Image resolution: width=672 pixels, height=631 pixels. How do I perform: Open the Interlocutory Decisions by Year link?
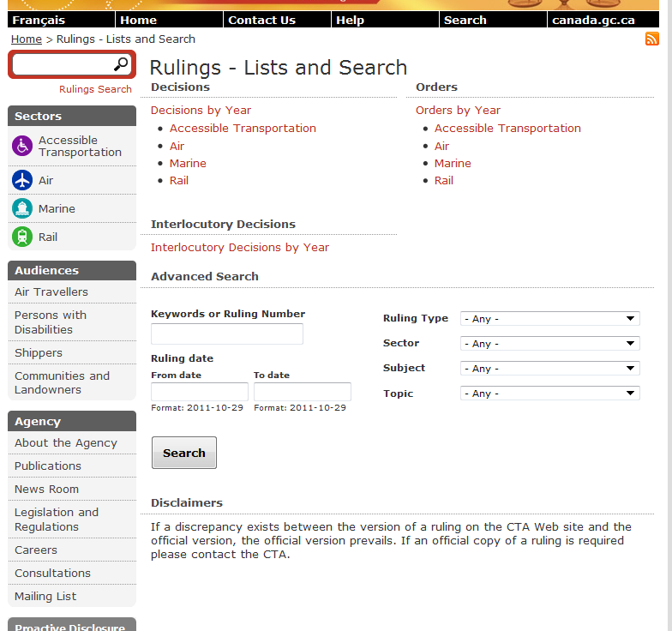click(240, 248)
